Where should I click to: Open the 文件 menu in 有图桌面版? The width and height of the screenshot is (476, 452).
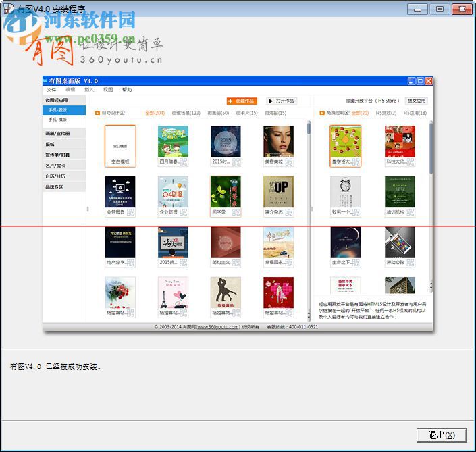tap(51, 90)
